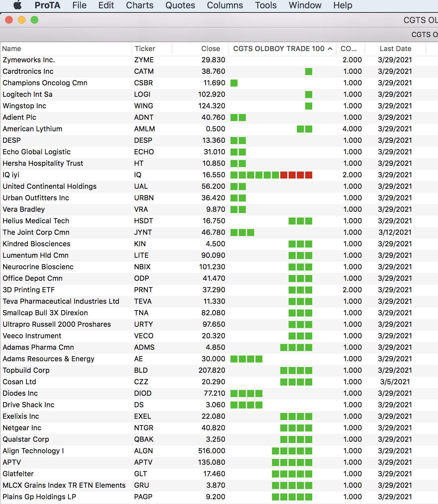Viewport: 438px width, 504px height.
Task: Sort by the Last Date column header
Action: (x=396, y=49)
